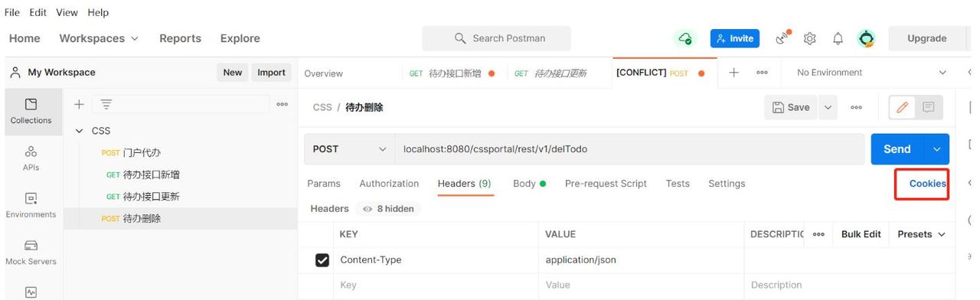Image resolution: width=980 pixels, height=300 pixels.
Task: Open the Workspaces dropdown
Action: pyautogui.click(x=99, y=38)
